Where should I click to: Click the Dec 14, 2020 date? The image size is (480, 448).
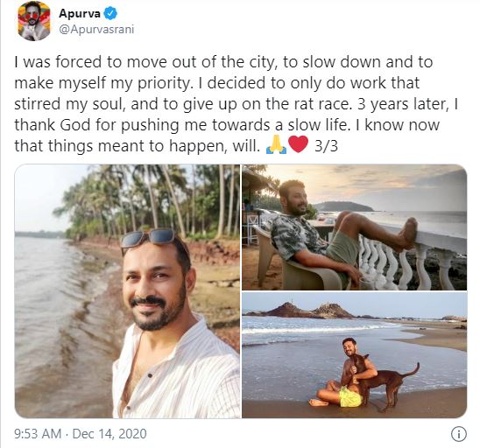tap(109, 434)
